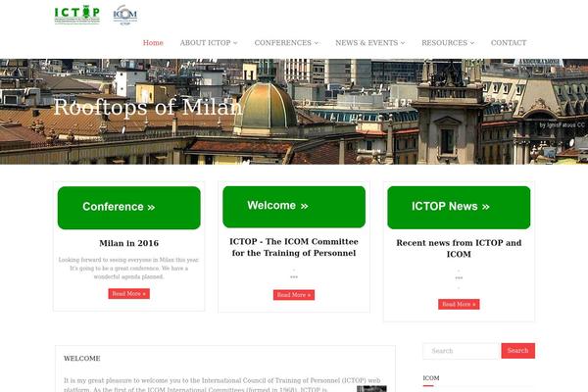The width and height of the screenshot is (588, 392).
Task: Open the About ICTOP menu
Action: (209, 43)
